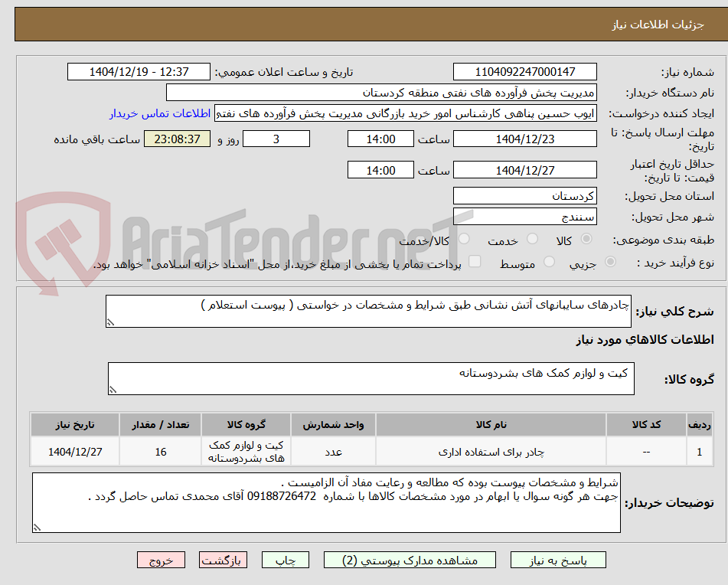The height and width of the screenshot is (585, 728).
Task: Select the کالا/خدمت radio button
Action: coord(464,239)
